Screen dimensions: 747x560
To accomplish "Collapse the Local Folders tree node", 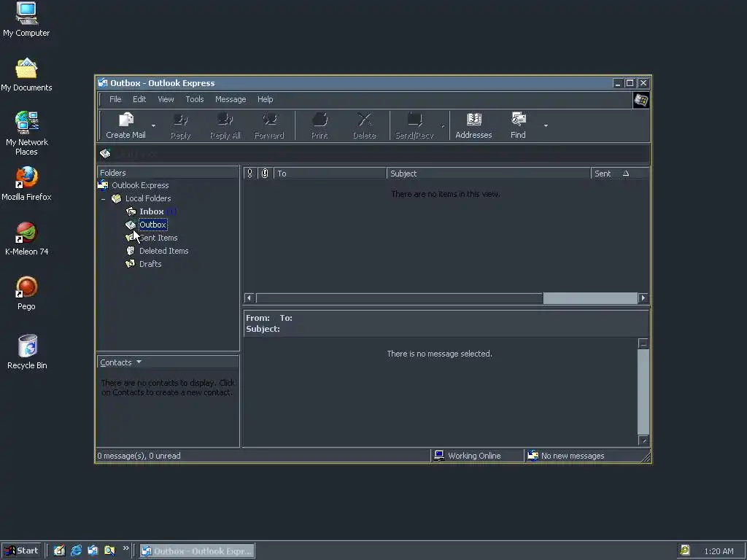I will (x=103, y=198).
